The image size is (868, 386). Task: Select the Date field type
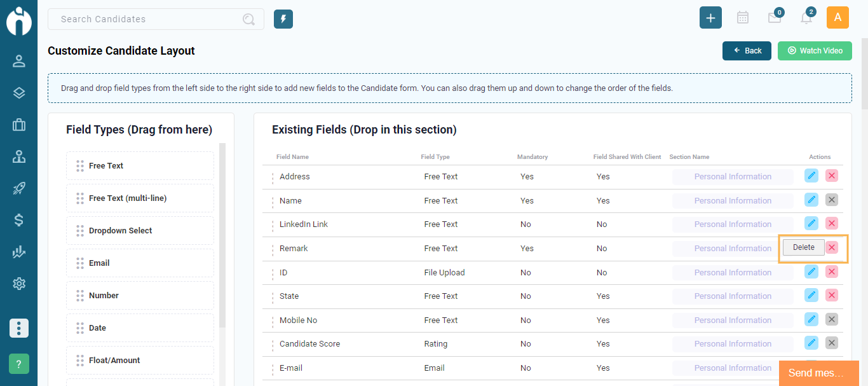[x=140, y=327]
